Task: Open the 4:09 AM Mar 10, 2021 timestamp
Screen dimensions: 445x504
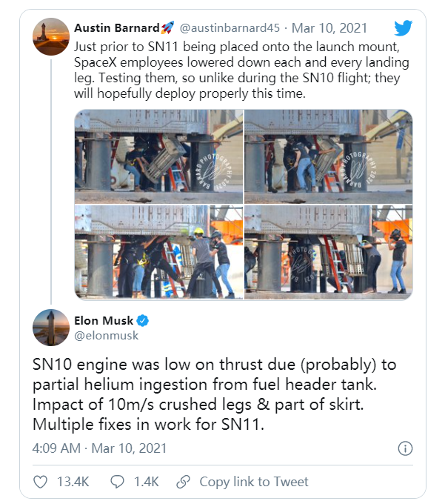Action: [100, 448]
